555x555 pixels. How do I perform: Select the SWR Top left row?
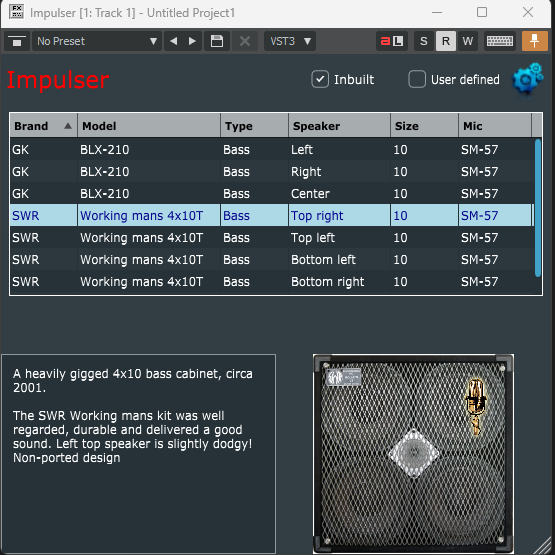[x=272, y=238]
